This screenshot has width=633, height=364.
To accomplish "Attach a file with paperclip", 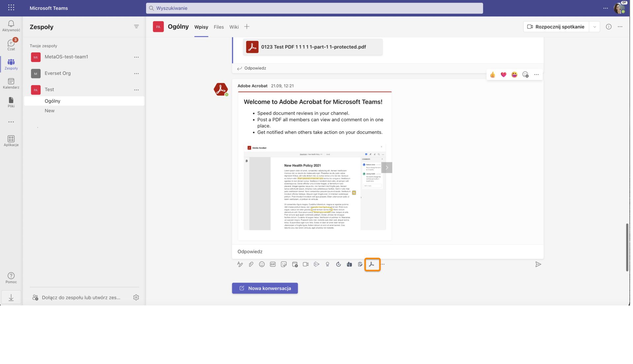I will coord(251,264).
